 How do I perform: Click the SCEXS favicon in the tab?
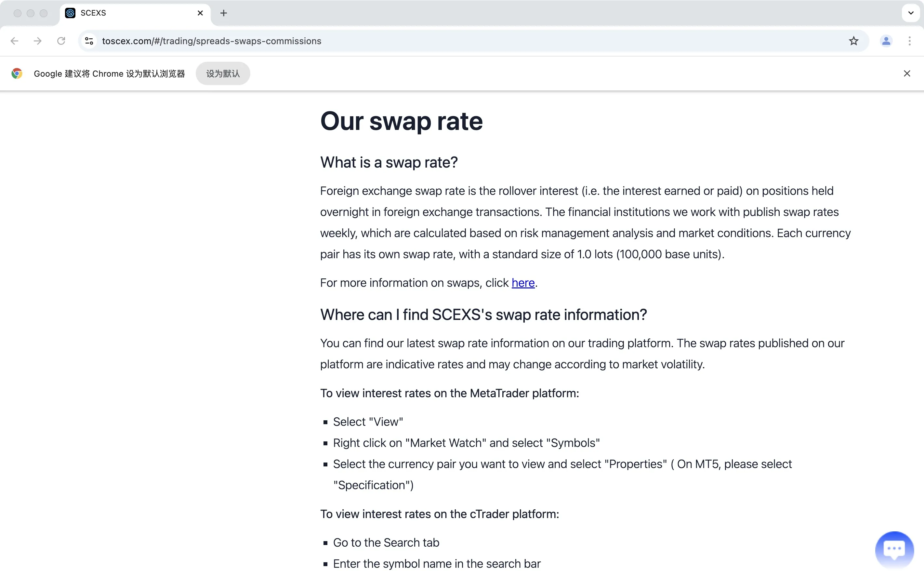(70, 13)
